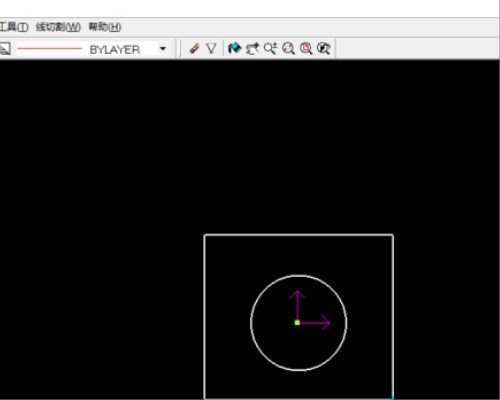The image size is (500, 400).
Task: Select the BYLAYER linetype combo box text
Action: click(x=115, y=50)
